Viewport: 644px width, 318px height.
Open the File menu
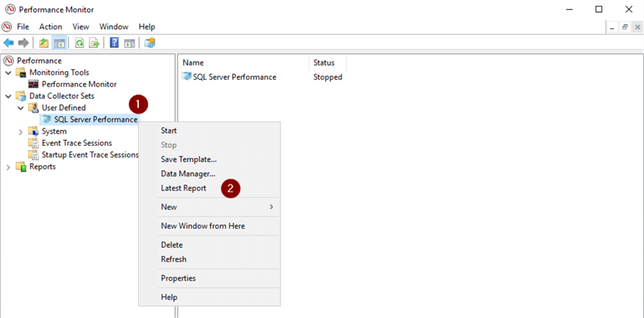point(23,26)
